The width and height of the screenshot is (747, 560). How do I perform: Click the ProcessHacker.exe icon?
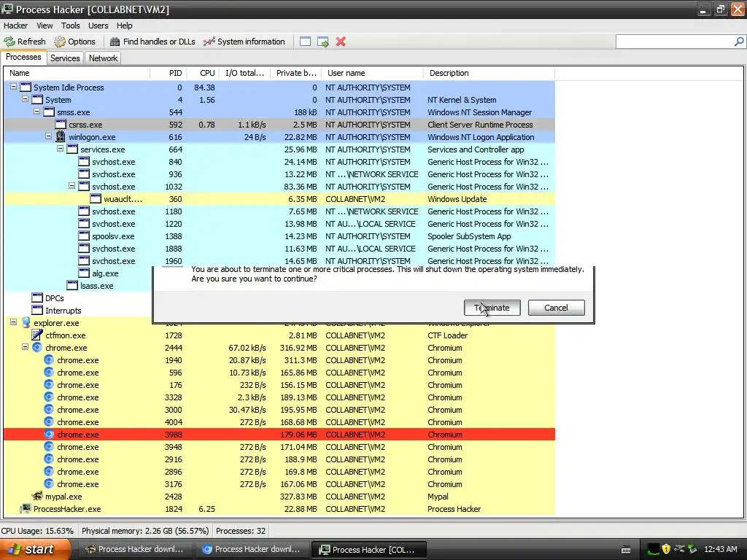point(26,508)
